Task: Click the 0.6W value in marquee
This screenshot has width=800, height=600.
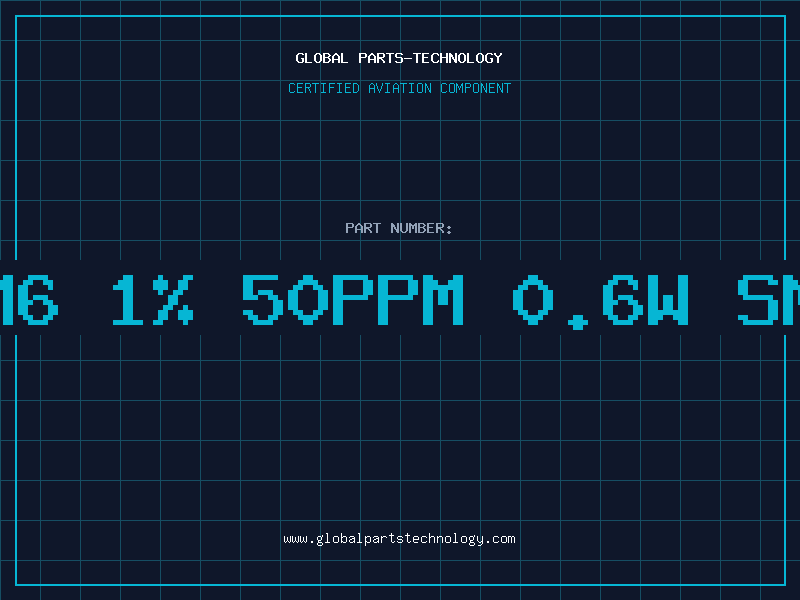Action: pos(601,301)
